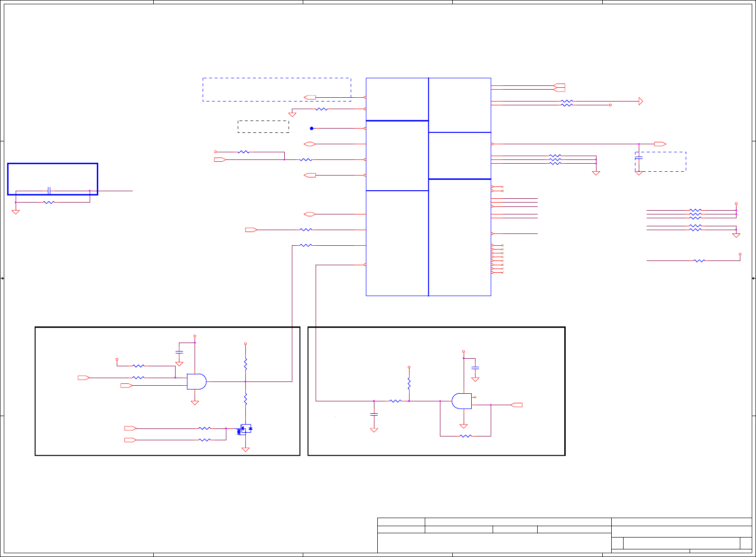756x557 pixels.
Task: Select the MOSFET transistor symbol
Action: pos(245,428)
